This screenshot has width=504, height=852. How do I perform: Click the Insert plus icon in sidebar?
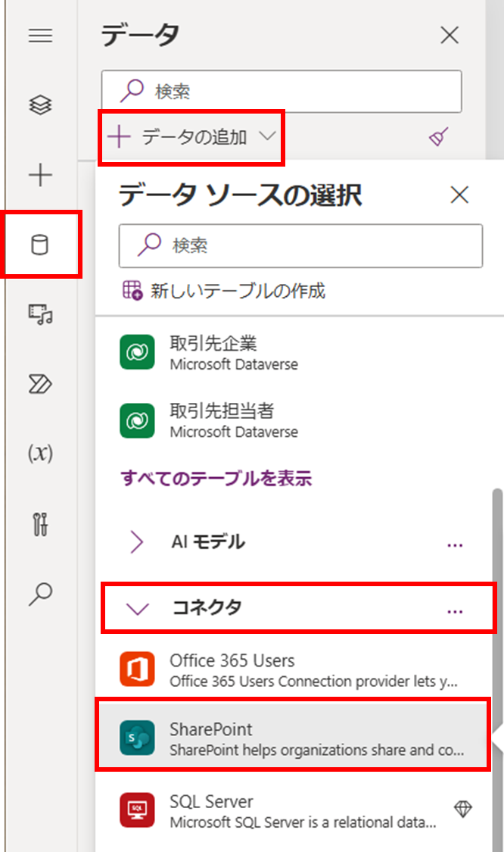pos(41,175)
